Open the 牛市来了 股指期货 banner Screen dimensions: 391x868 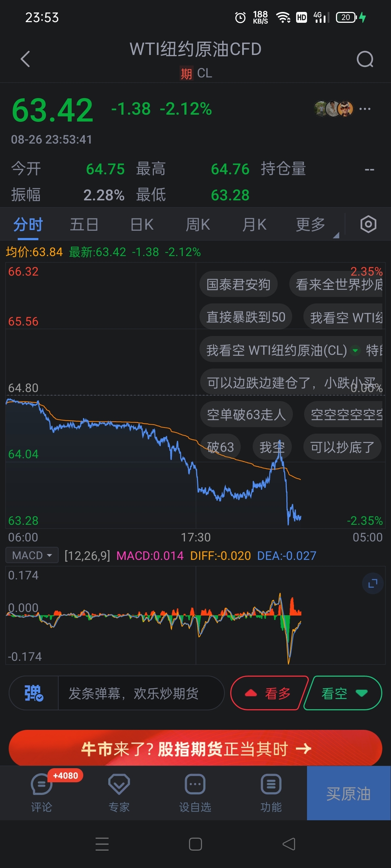195,748
